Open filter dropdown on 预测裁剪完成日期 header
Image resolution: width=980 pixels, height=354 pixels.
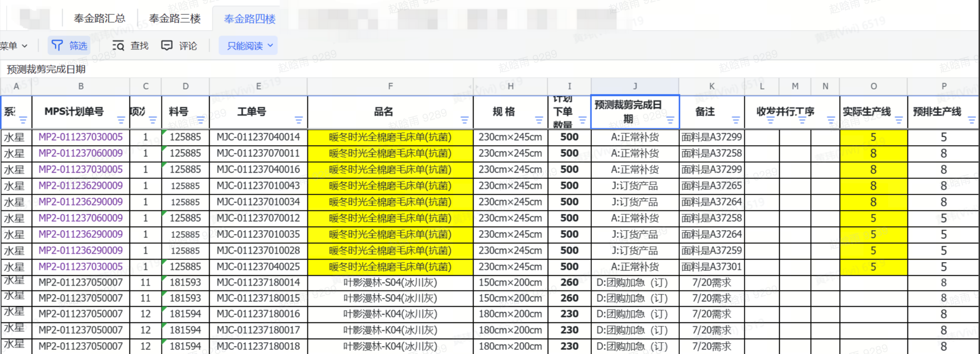point(670,120)
